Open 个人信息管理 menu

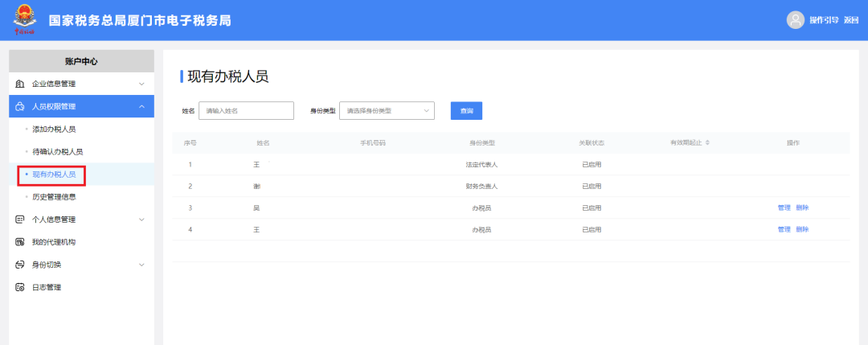pyautogui.click(x=81, y=220)
